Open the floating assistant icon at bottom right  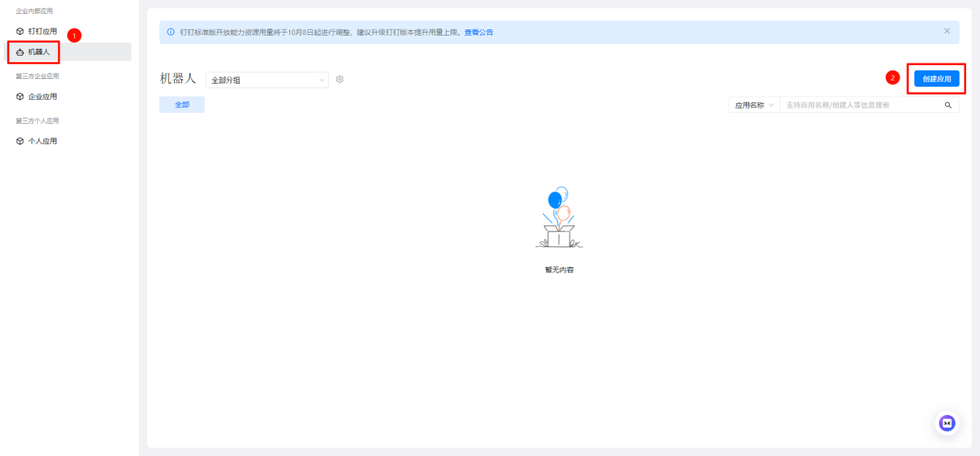[947, 423]
